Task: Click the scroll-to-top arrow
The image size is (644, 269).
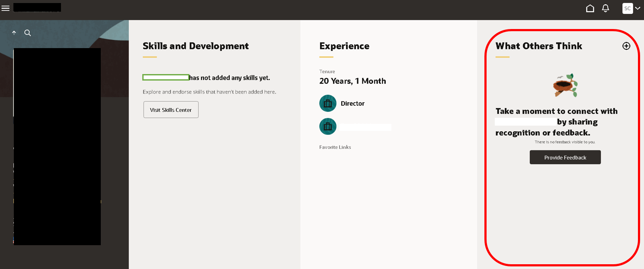Action: pos(14,32)
